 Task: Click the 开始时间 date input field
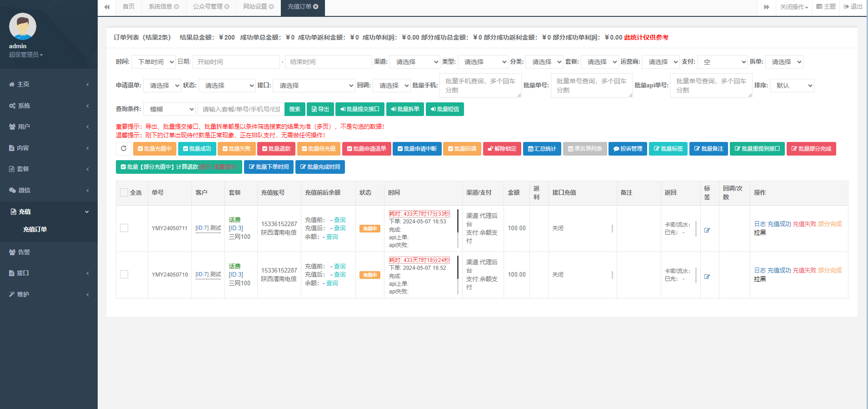pyautogui.click(x=236, y=62)
